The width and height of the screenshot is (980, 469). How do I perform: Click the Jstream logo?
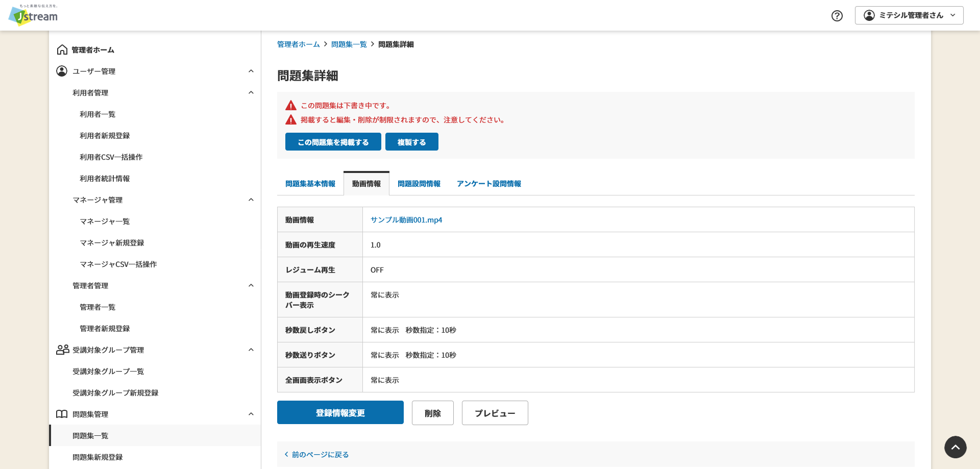[x=33, y=15]
